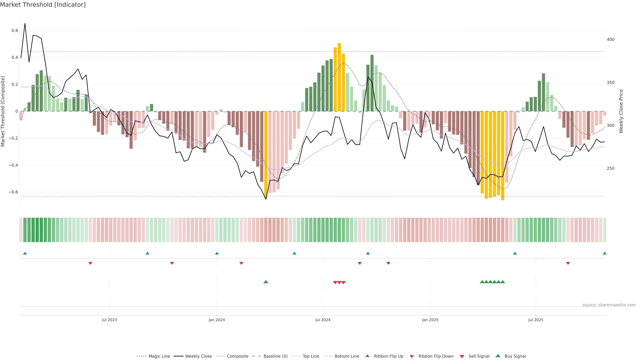Toggle the Baseline (0) legend entry
Viewport: 644px width, 362px height.
[276, 356]
